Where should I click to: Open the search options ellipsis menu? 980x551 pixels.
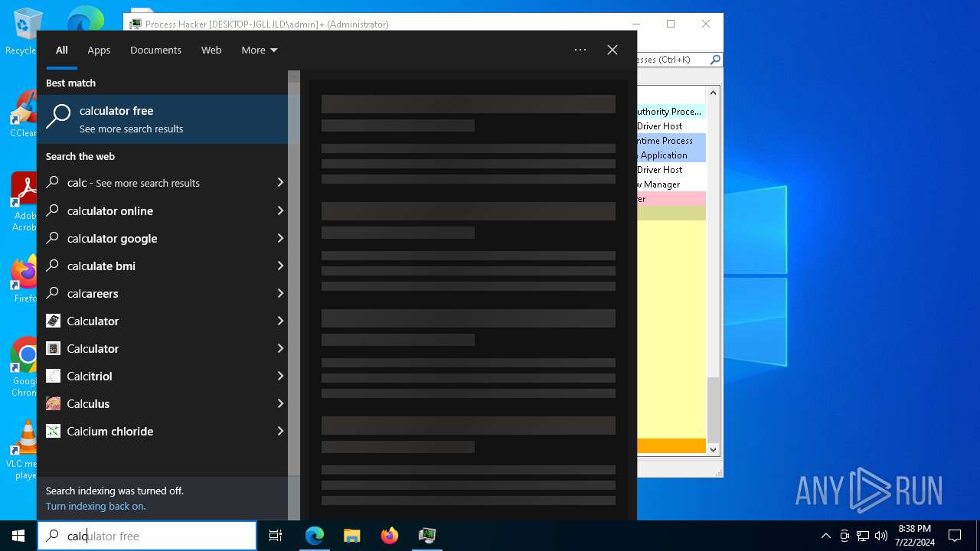point(580,50)
